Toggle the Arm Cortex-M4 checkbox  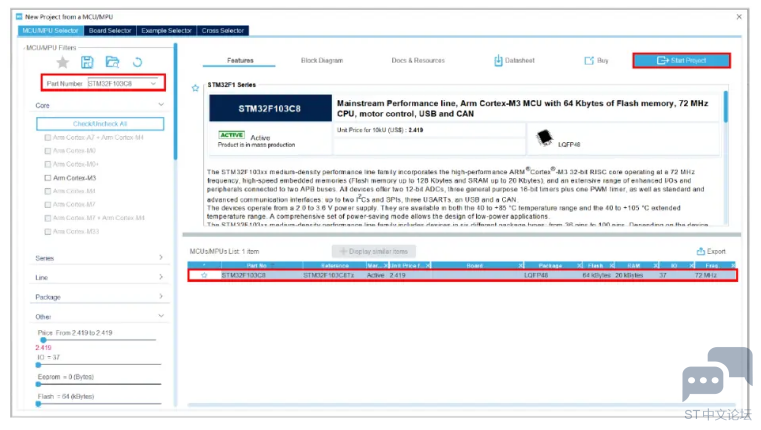(x=48, y=191)
